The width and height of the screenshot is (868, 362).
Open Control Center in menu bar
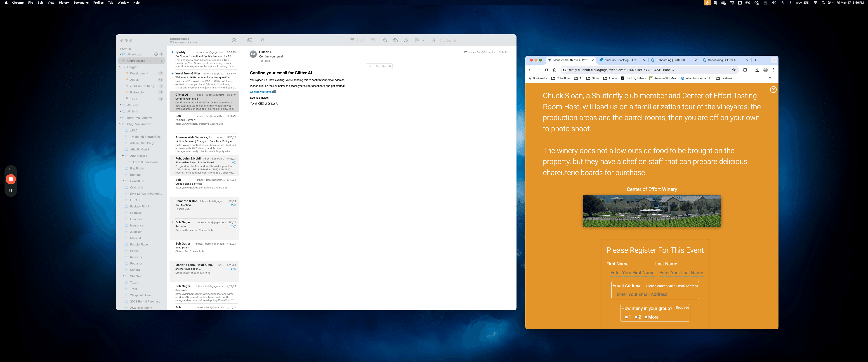click(830, 3)
